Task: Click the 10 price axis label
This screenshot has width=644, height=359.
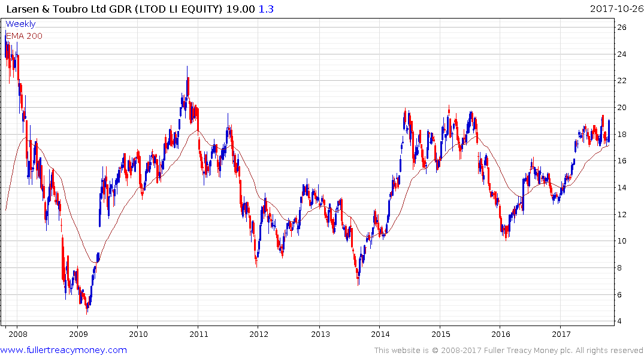Action: 622,241
